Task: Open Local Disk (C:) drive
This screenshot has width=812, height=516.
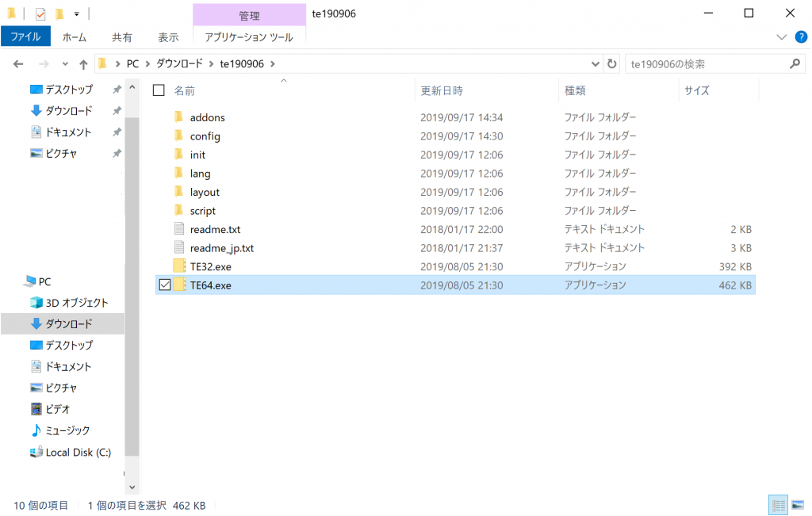Action: coord(71,453)
